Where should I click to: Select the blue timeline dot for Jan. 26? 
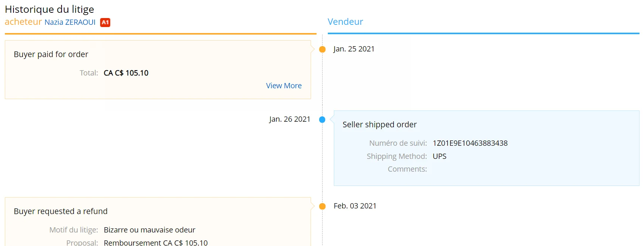point(322,120)
